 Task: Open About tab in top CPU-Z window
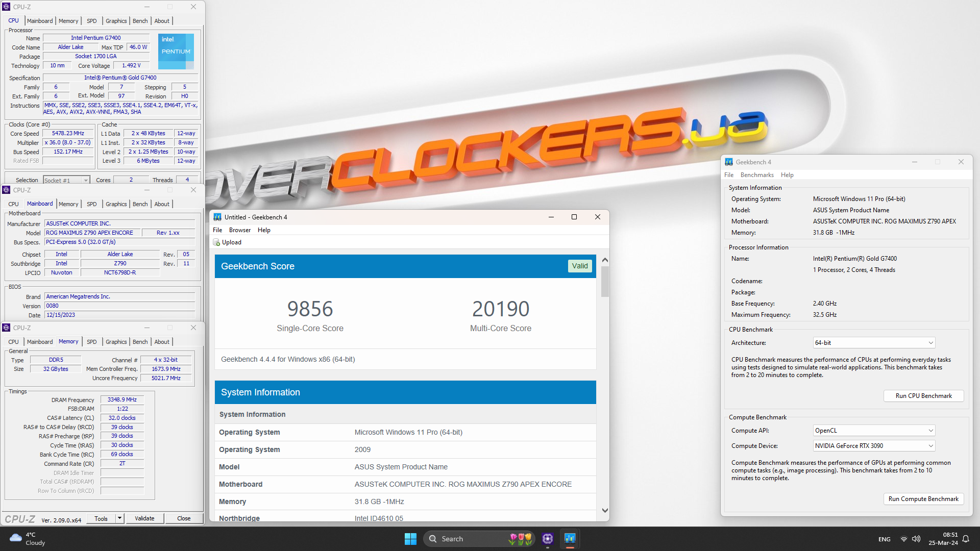click(162, 21)
